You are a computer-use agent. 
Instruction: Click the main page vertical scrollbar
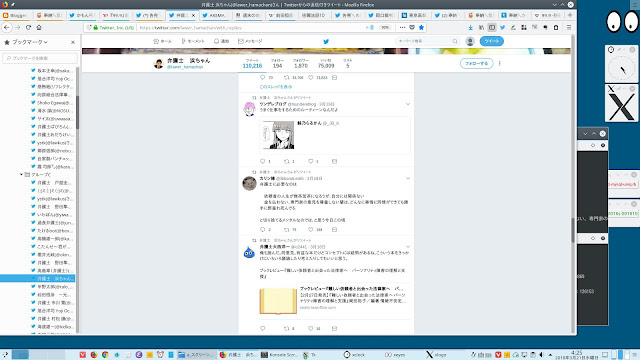pos(573,231)
